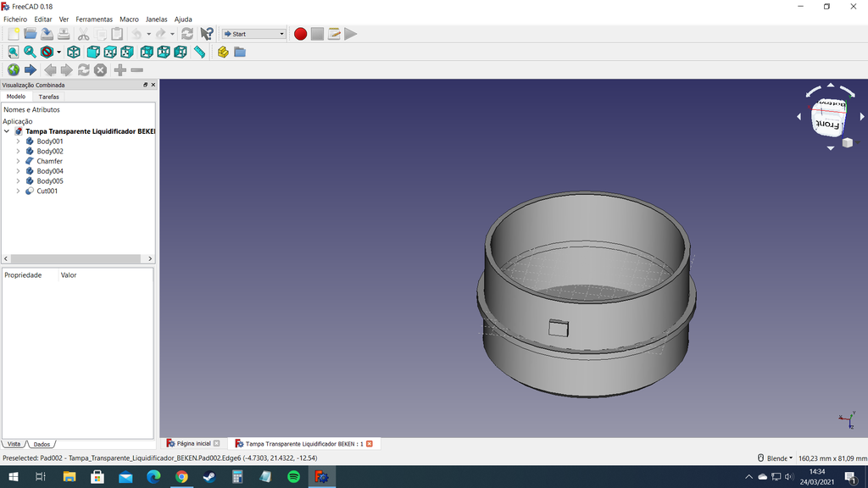Viewport: 868px width, 488px height.
Task: Click the red Record Macro button
Action: pyautogui.click(x=300, y=34)
